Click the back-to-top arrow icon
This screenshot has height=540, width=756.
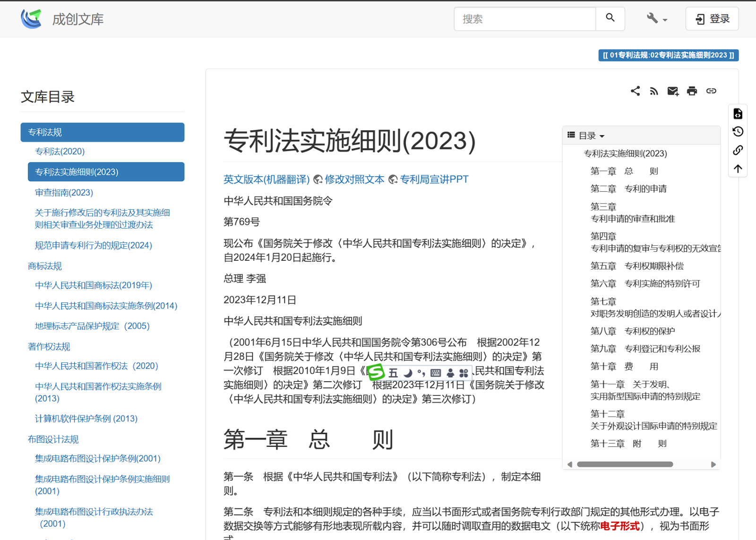pyautogui.click(x=738, y=169)
